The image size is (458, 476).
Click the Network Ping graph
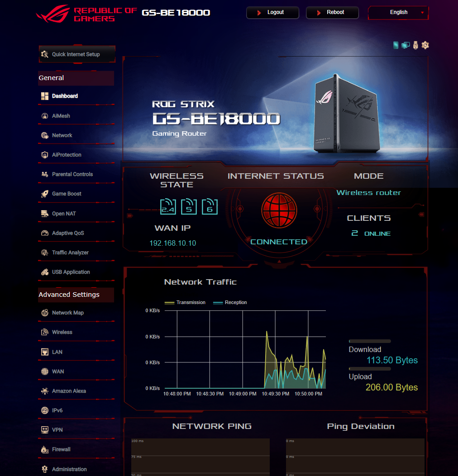200,457
